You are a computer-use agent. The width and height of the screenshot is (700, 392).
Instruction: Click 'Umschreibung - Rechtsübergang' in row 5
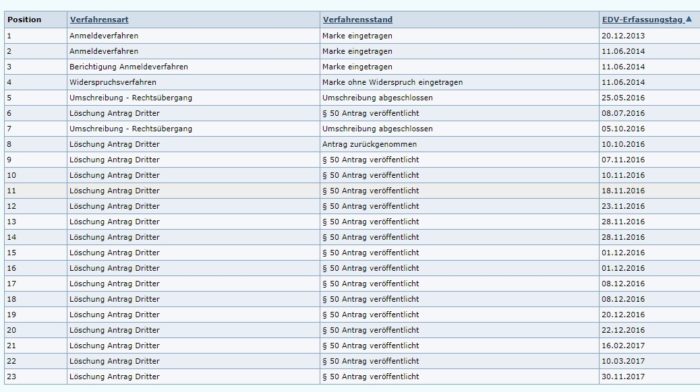click(131, 98)
